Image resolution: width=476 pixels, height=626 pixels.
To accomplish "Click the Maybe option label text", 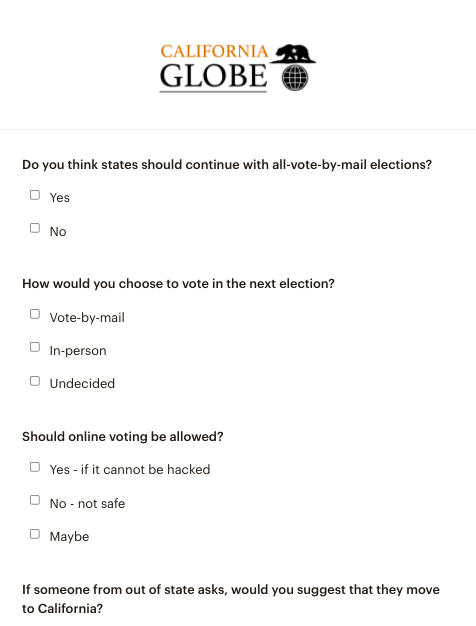I will click(x=69, y=537).
